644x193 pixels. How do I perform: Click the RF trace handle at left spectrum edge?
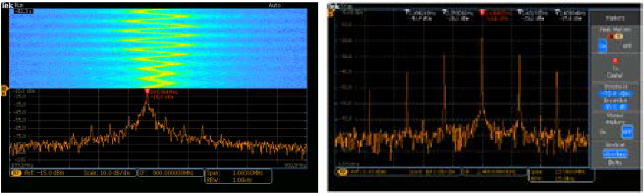[4, 91]
